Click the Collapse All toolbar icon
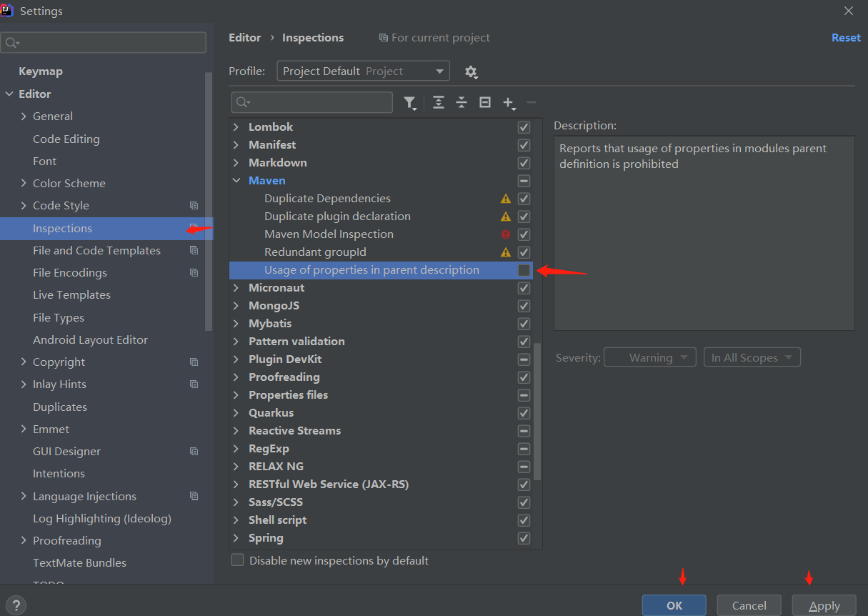 tap(462, 103)
